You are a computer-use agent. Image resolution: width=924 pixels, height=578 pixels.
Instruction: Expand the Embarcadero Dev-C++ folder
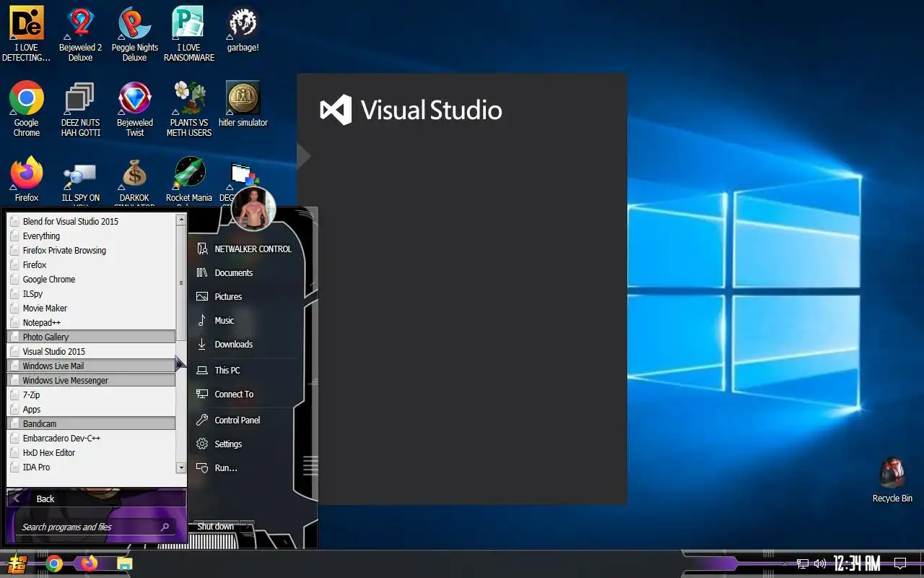pyautogui.click(x=91, y=438)
